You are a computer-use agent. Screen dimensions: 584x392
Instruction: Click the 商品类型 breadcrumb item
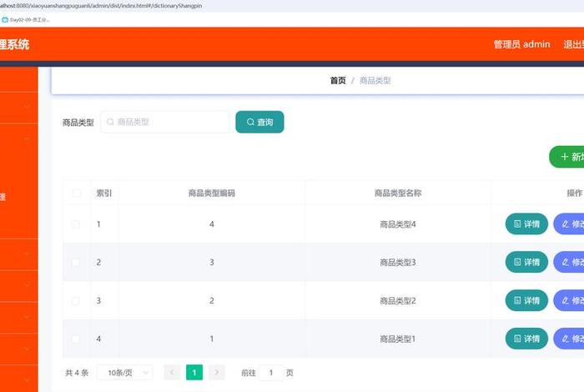(x=375, y=80)
